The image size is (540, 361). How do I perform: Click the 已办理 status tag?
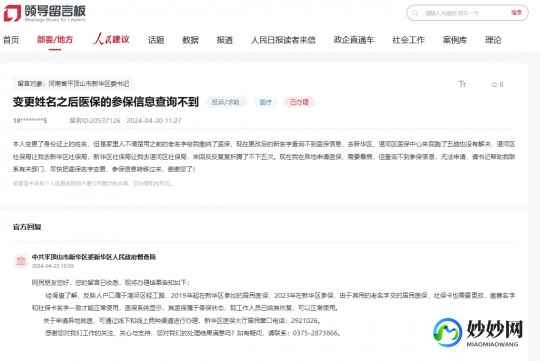pyautogui.click(x=299, y=102)
